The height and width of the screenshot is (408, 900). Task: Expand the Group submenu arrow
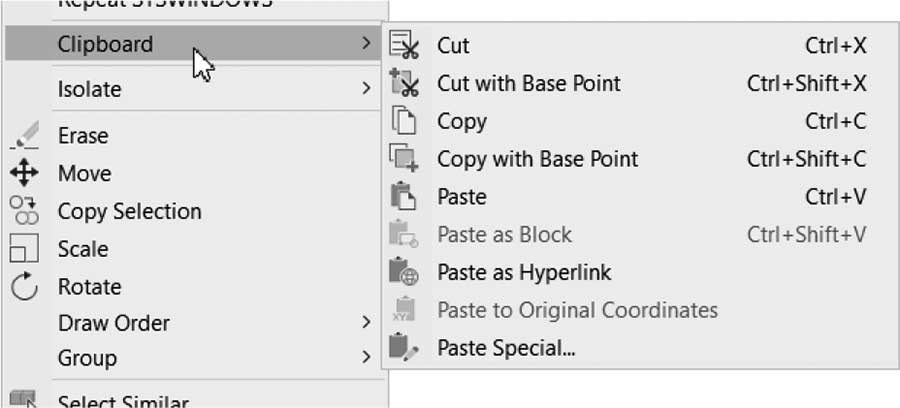coord(367,358)
